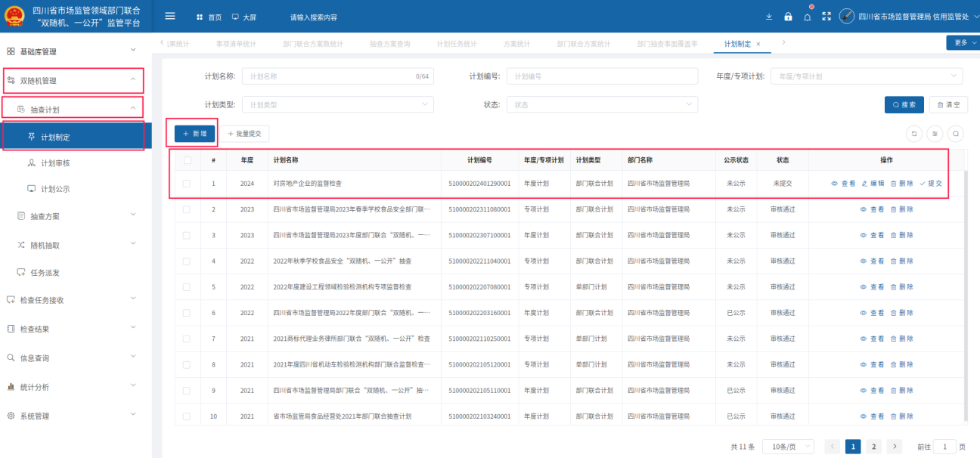
Task: Open 计划审核 in the sidebar
Action: point(55,163)
